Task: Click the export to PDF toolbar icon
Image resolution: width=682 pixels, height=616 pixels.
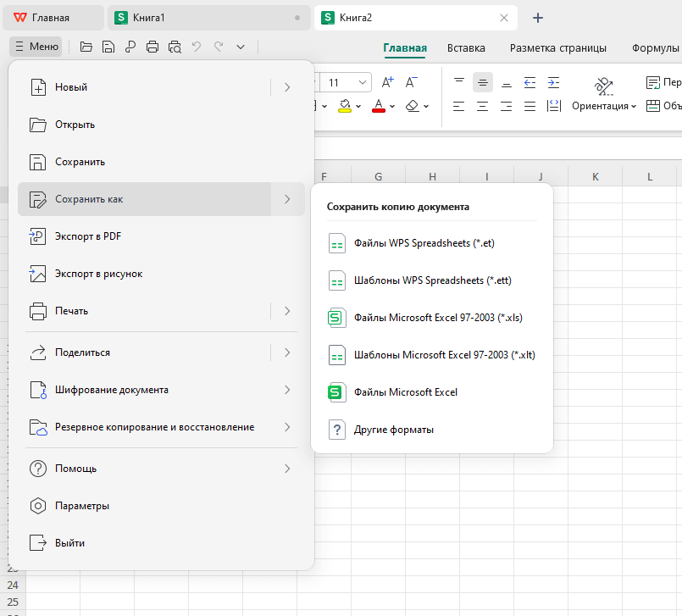Action: pos(130,47)
